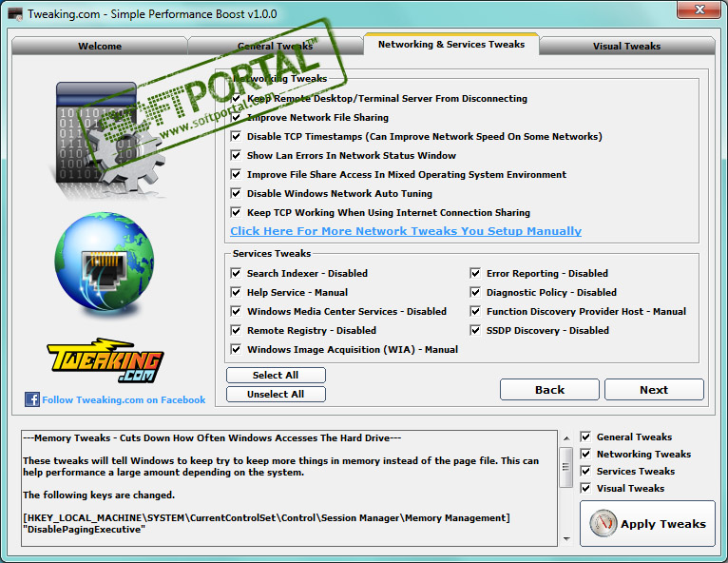Click the HKEY_LOCAL_MACHINE registry key line
728x563 pixels.
266,517
